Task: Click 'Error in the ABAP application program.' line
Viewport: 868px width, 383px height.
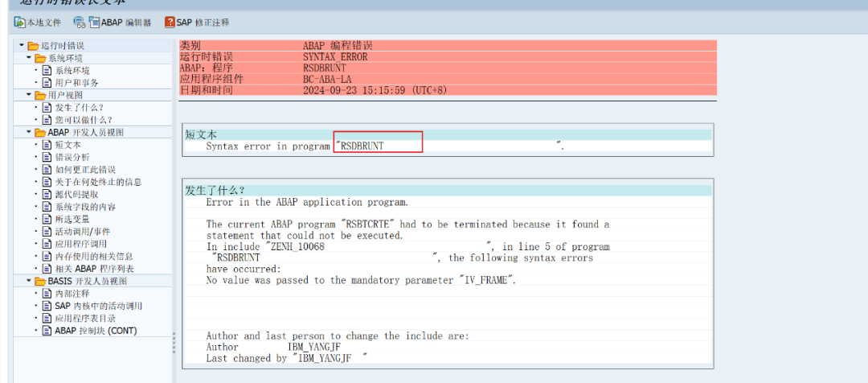Action: coord(307,202)
